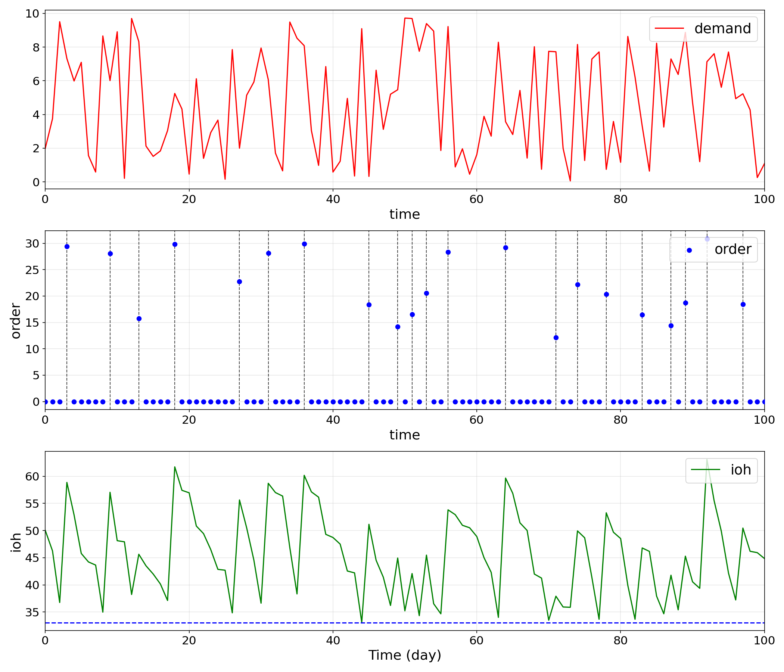Click the "time" label below order chart

[x=404, y=435]
